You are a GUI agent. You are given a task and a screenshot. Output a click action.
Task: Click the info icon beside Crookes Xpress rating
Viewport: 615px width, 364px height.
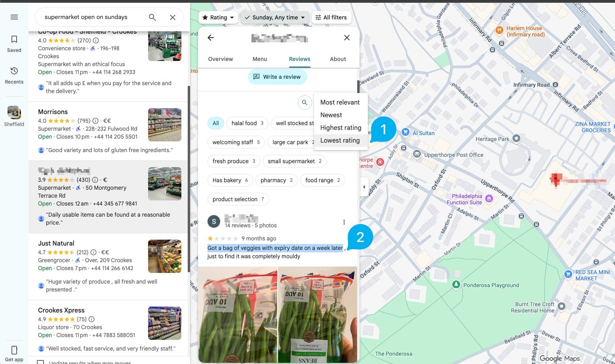pyautogui.click(x=91, y=319)
